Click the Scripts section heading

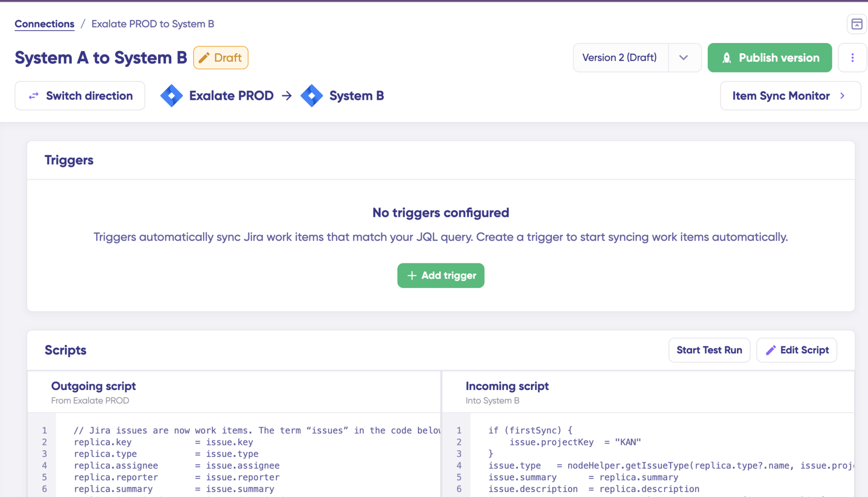(x=66, y=350)
